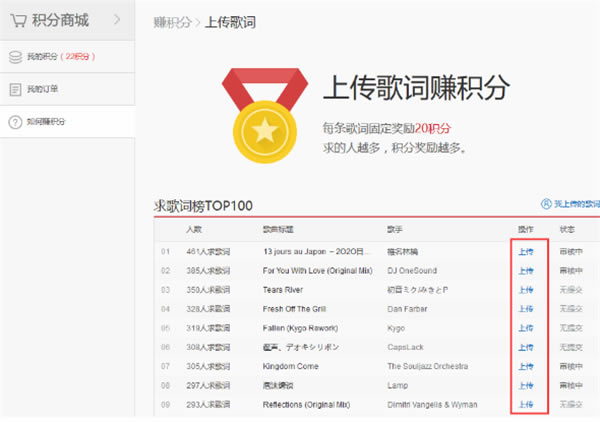Click the 状态 column header
The image size is (600, 422).
(567, 229)
